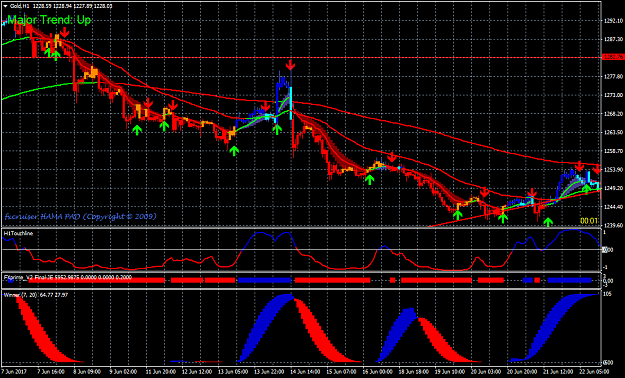Click the 12 Jun 12:00 time label

[x=197, y=372]
